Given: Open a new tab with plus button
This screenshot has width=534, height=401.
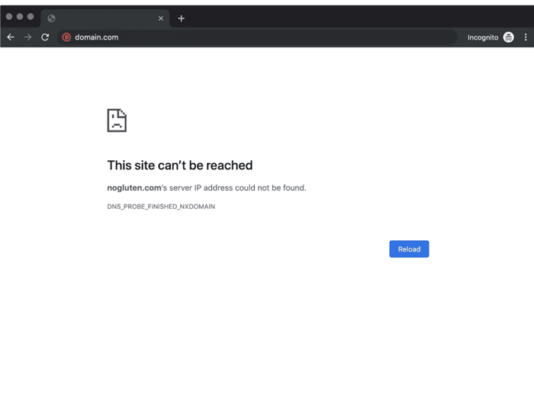Looking at the screenshot, I should coord(181,18).
